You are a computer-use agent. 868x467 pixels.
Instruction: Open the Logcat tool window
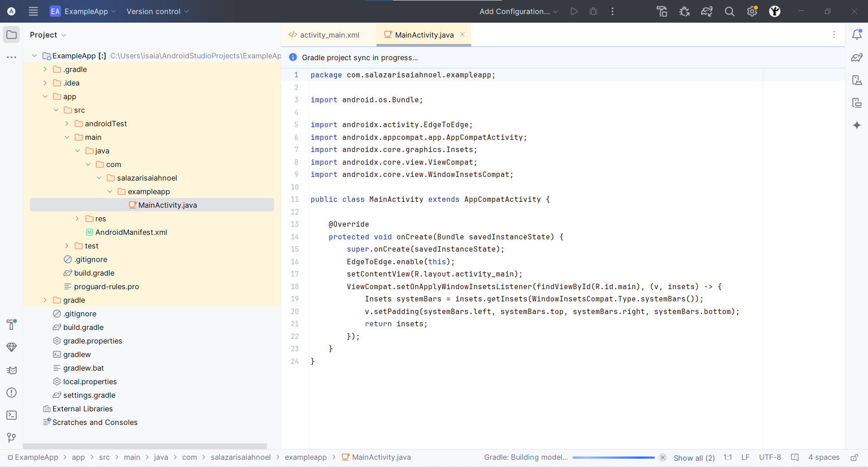pyautogui.click(x=12, y=370)
